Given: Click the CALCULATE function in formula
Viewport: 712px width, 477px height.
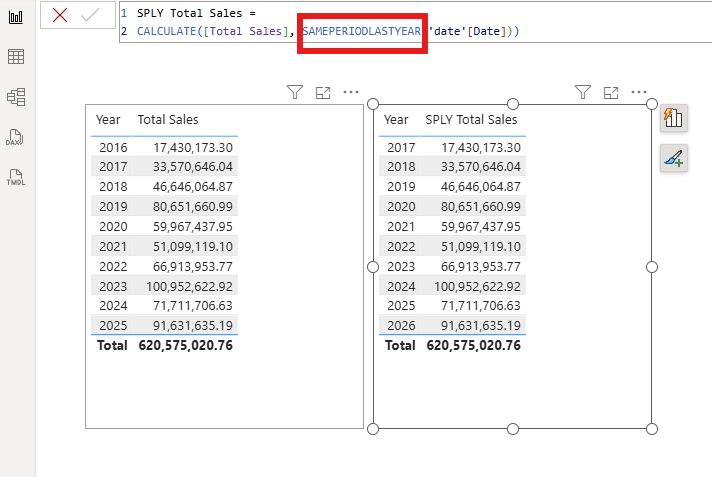Looking at the screenshot, I should (167, 31).
